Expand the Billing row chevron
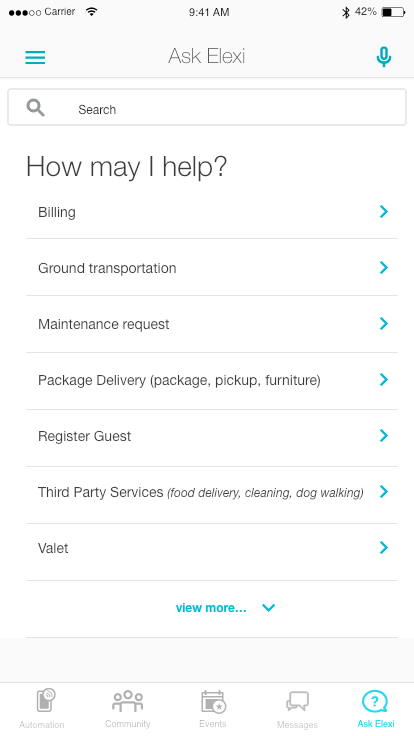The height and width of the screenshot is (736, 414). (384, 212)
